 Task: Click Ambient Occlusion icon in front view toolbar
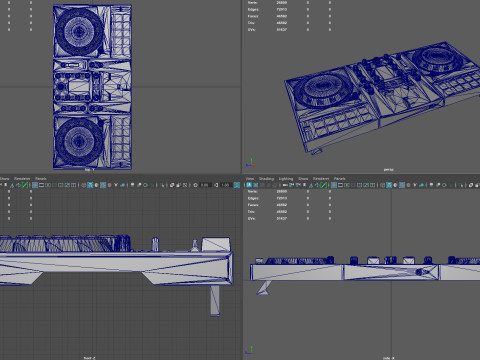[x=132, y=185]
